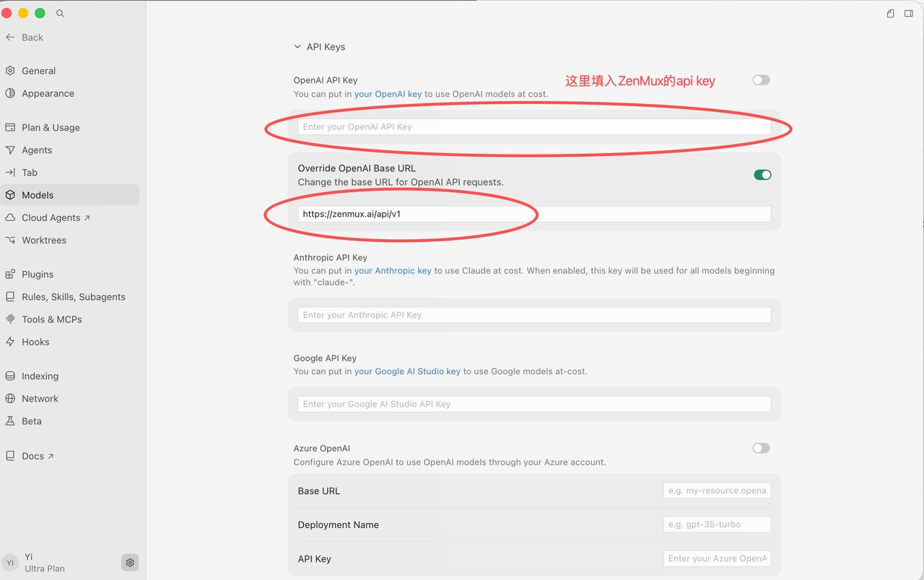Open Indexing settings label
Screen dimensions: 924x580
coord(40,376)
